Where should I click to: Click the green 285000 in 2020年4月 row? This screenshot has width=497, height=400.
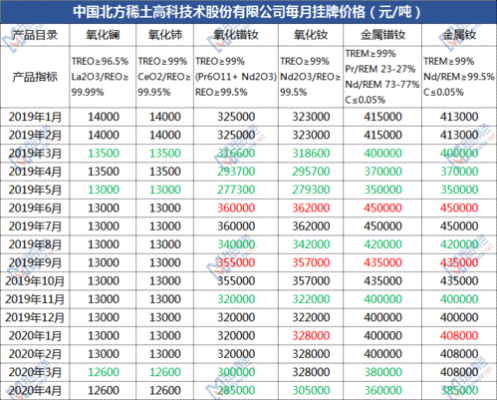point(236,390)
